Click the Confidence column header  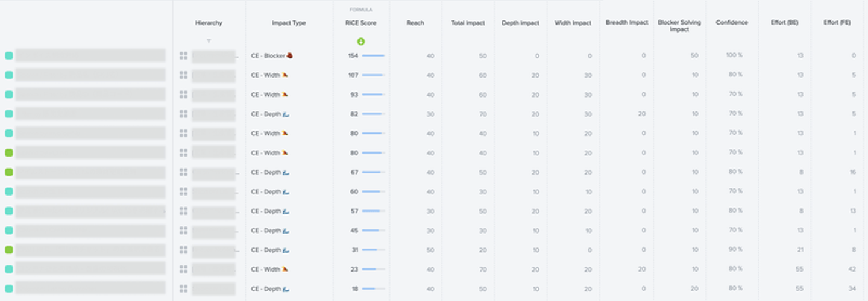click(x=732, y=23)
